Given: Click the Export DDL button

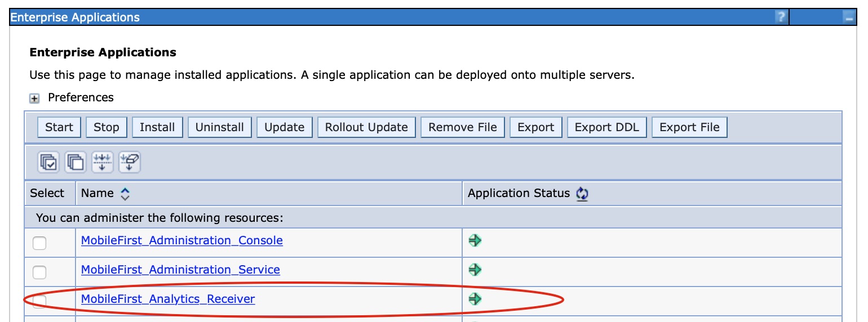Looking at the screenshot, I should (x=607, y=127).
